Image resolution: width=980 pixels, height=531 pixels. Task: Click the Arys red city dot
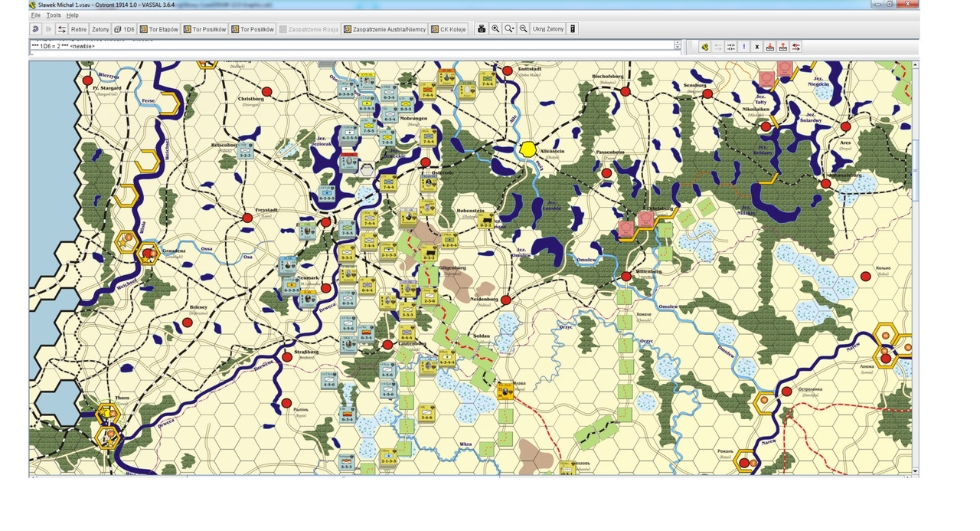(x=846, y=126)
